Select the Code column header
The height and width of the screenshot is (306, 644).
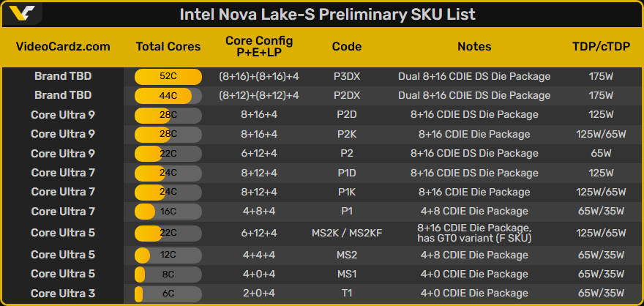[x=347, y=47]
